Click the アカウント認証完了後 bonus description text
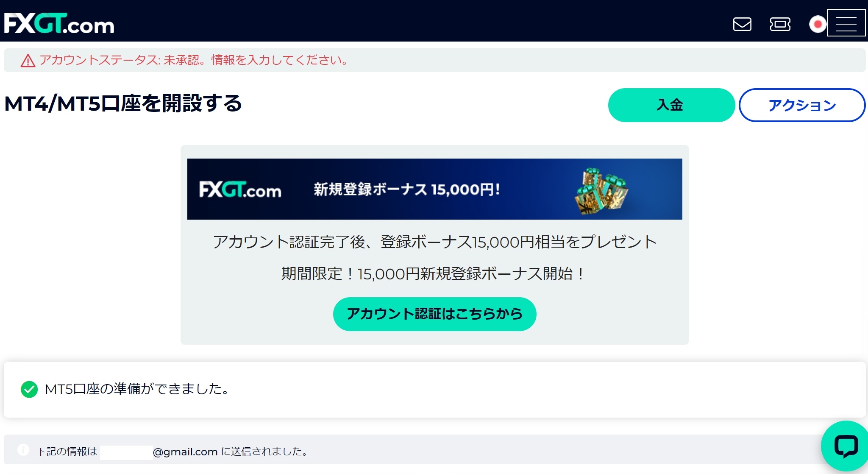868x474 pixels. [435, 242]
